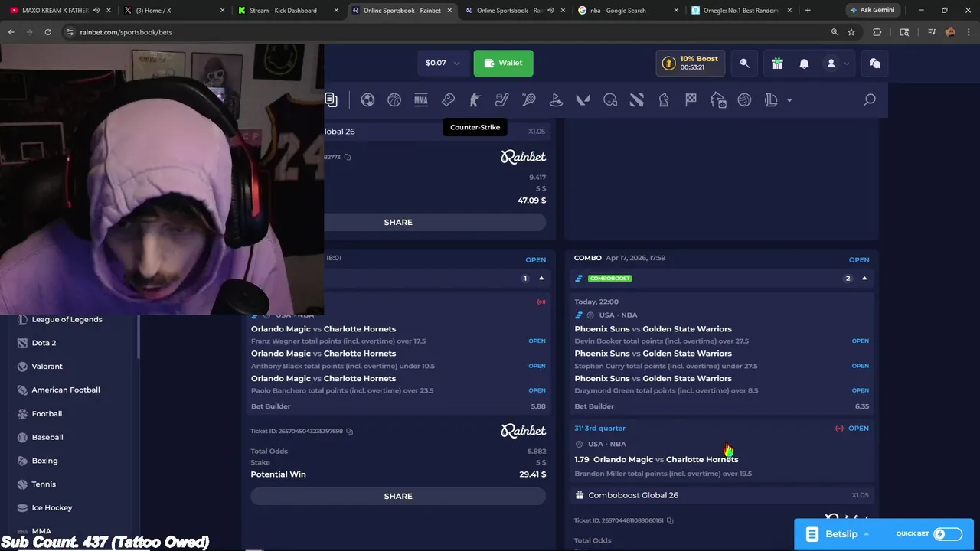Open American Football in sidebar

[x=66, y=390]
